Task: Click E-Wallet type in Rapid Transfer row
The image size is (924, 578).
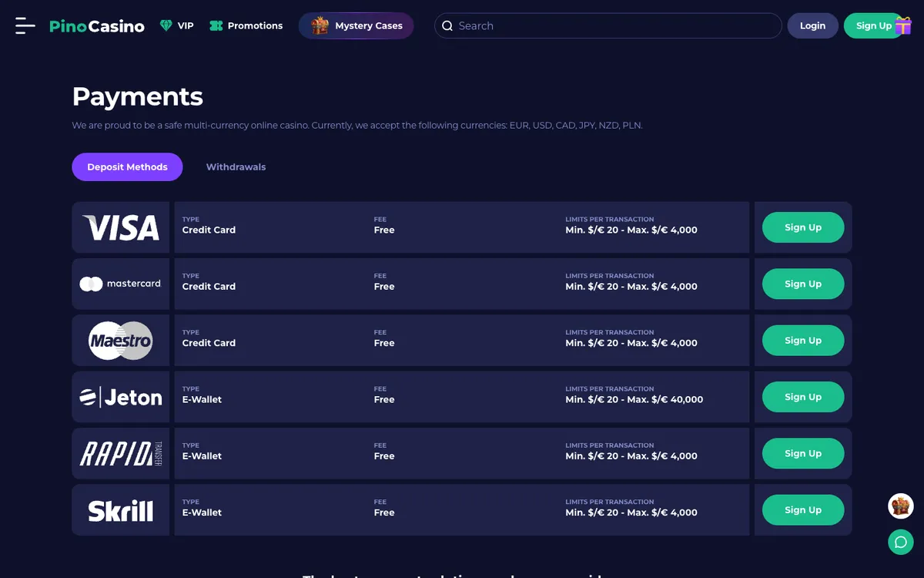Action: pyautogui.click(x=202, y=456)
